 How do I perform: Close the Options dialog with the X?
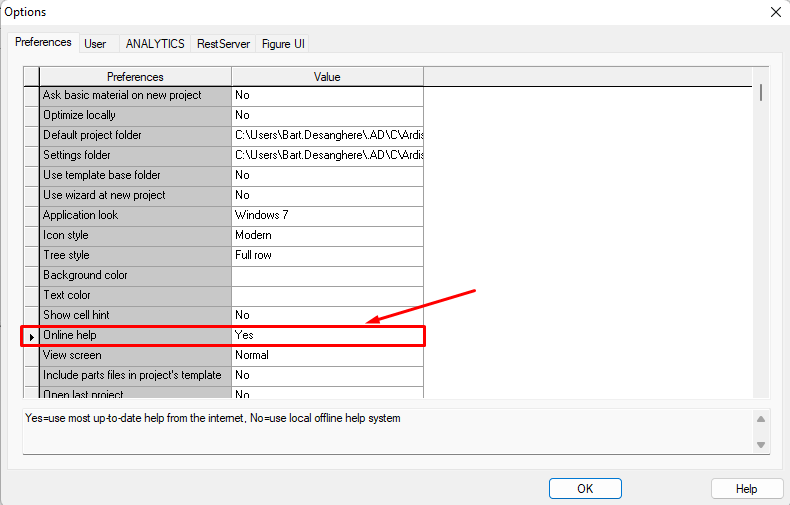coord(775,12)
